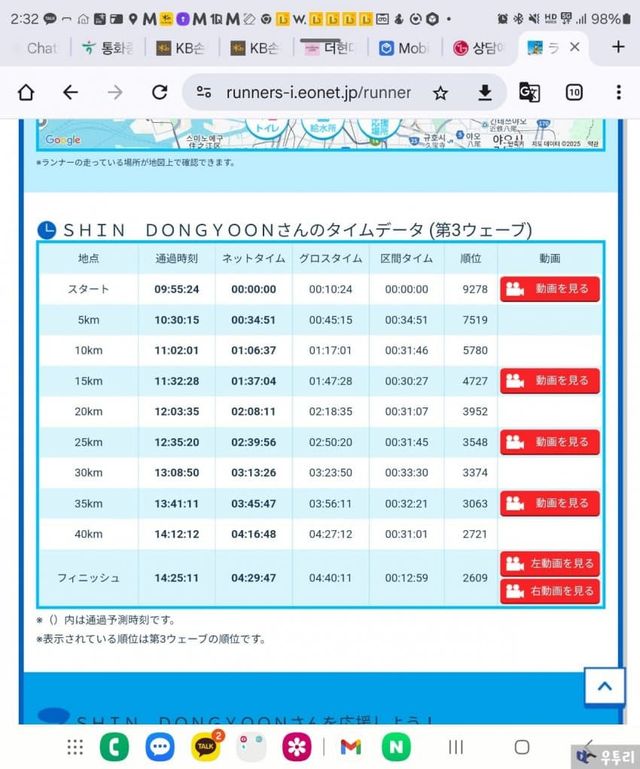Tap the forward arrow in toolbar

point(115,92)
